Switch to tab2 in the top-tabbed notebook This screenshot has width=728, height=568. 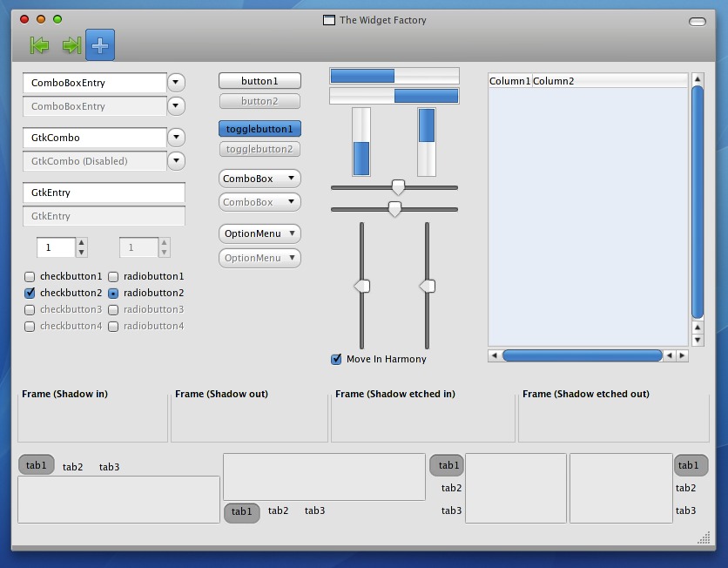(72, 467)
